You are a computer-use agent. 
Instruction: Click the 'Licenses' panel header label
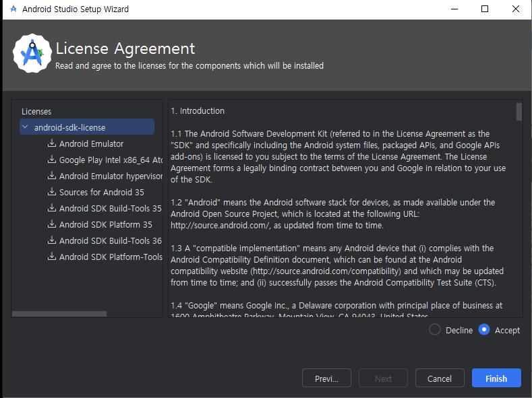pos(36,111)
